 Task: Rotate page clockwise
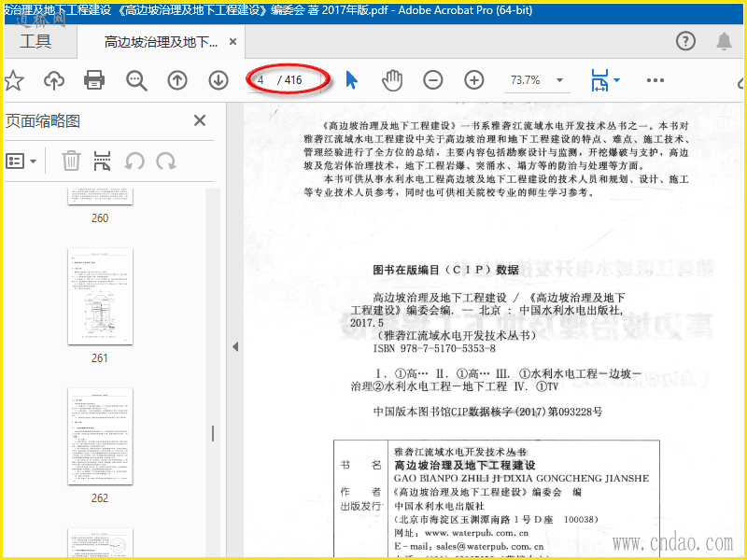click(166, 161)
